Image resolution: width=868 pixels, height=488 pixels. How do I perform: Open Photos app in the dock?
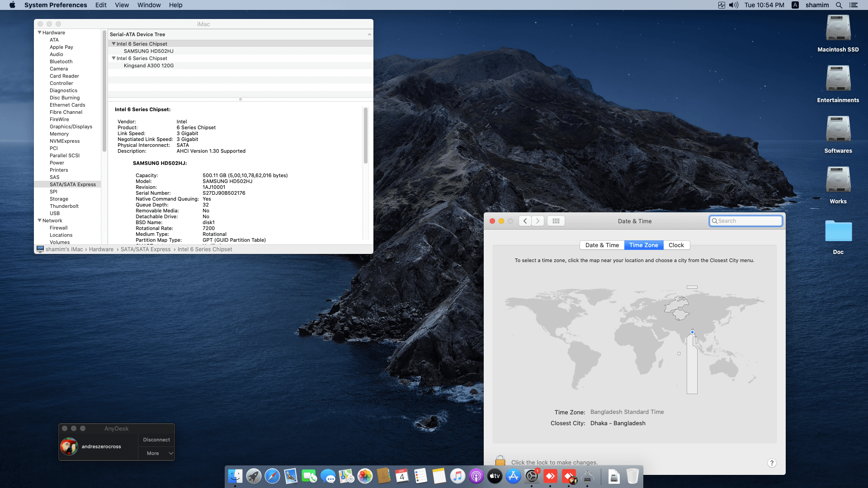click(x=365, y=476)
